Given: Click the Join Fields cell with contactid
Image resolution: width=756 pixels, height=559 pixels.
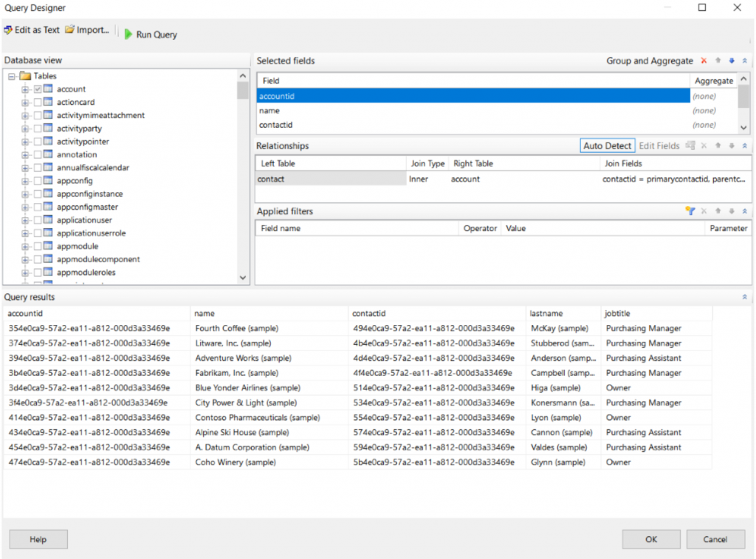Looking at the screenshot, I should 675,179.
